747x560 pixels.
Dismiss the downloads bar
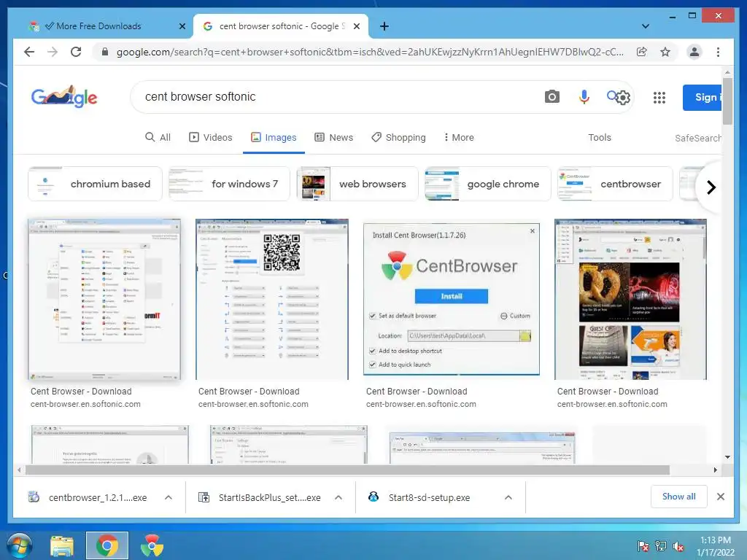click(x=720, y=497)
